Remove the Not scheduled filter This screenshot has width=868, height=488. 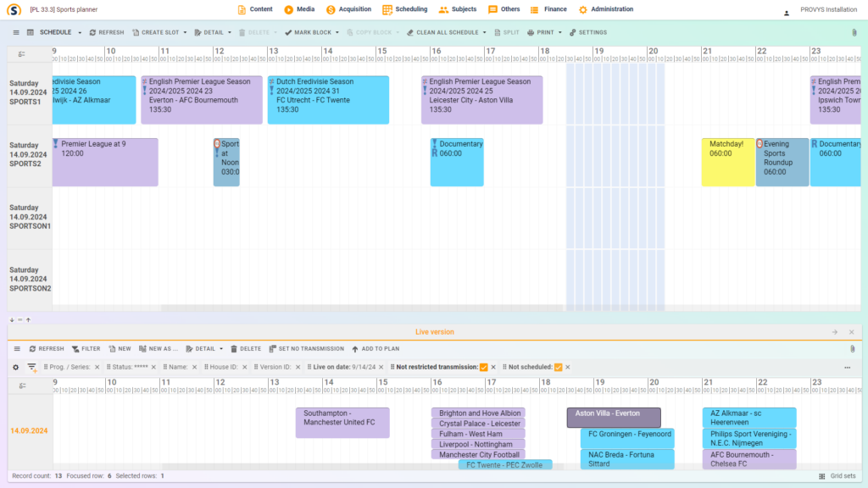pyautogui.click(x=567, y=368)
